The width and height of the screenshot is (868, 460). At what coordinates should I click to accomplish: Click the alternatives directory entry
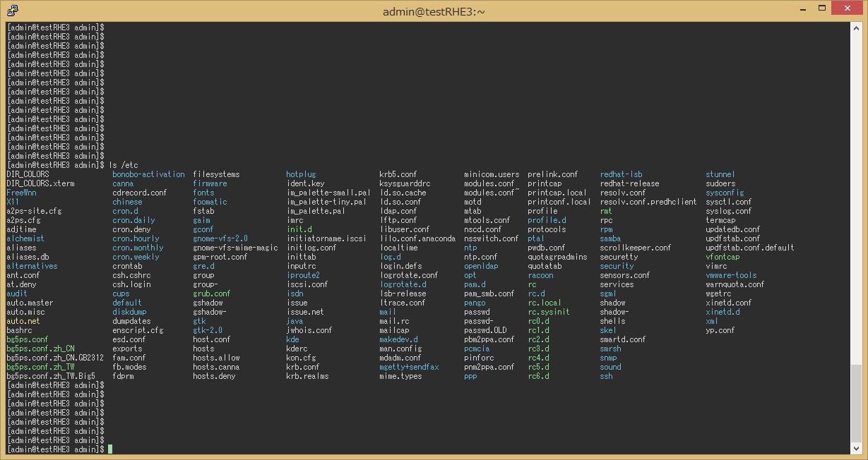pos(32,266)
